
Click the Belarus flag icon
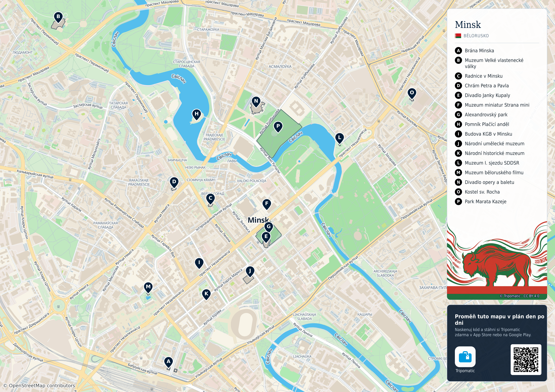tap(458, 36)
